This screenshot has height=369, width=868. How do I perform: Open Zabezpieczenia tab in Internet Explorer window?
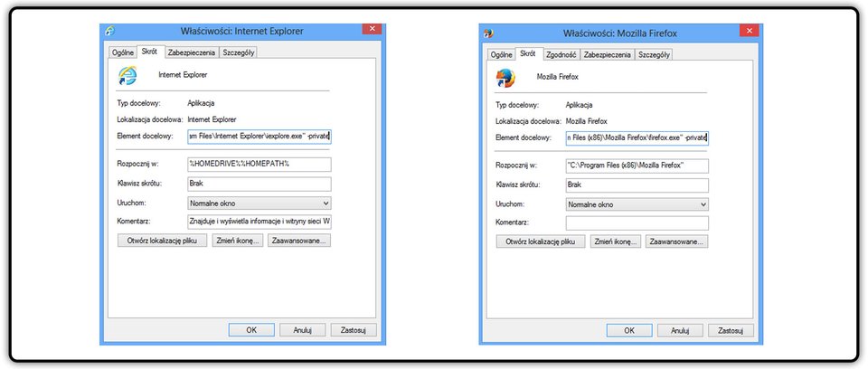[x=191, y=52]
